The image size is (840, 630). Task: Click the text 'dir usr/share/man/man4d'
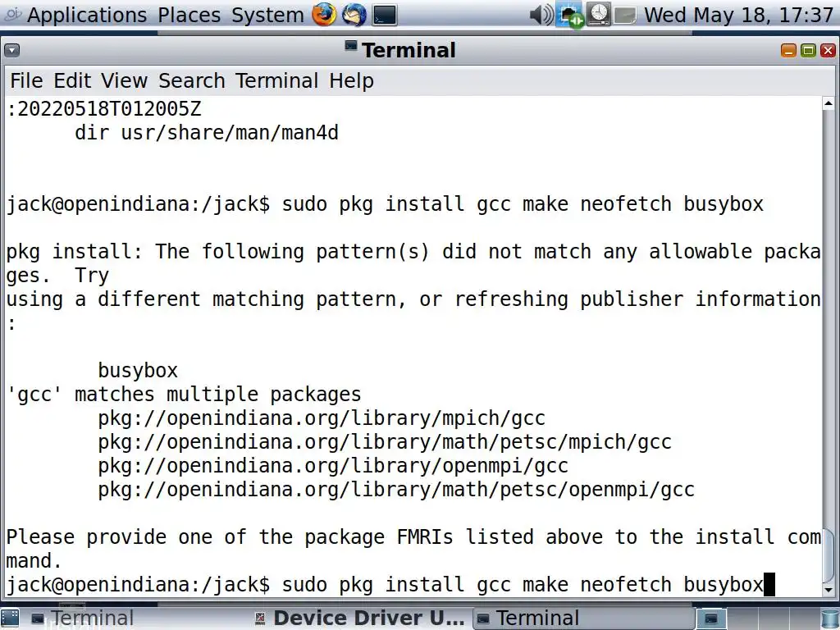pyautogui.click(x=207, y=133)
